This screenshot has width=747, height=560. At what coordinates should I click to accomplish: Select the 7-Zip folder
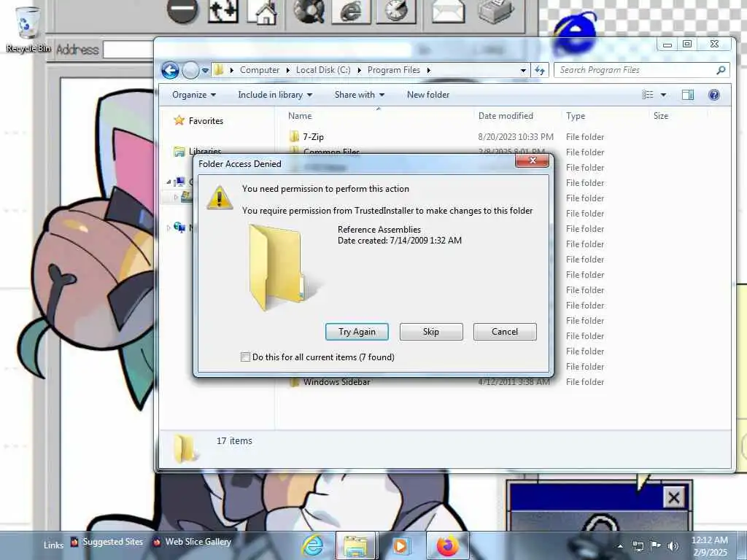[314, 136]
